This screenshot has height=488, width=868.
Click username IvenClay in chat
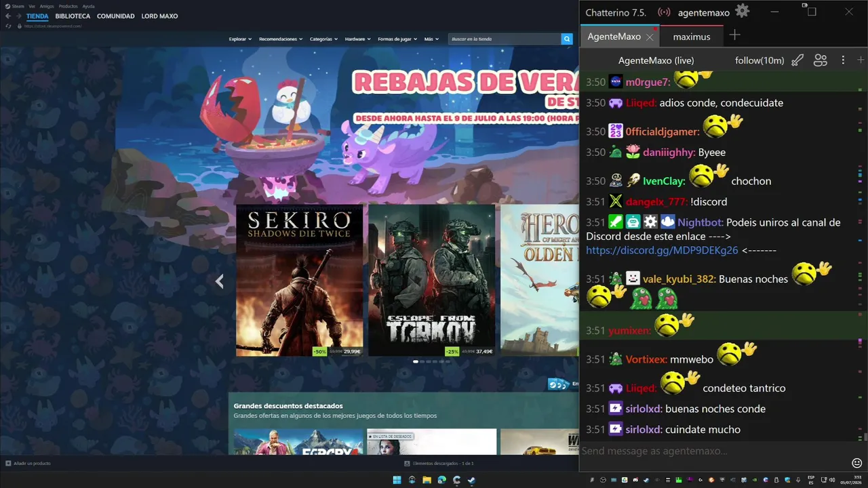(665, 181)
